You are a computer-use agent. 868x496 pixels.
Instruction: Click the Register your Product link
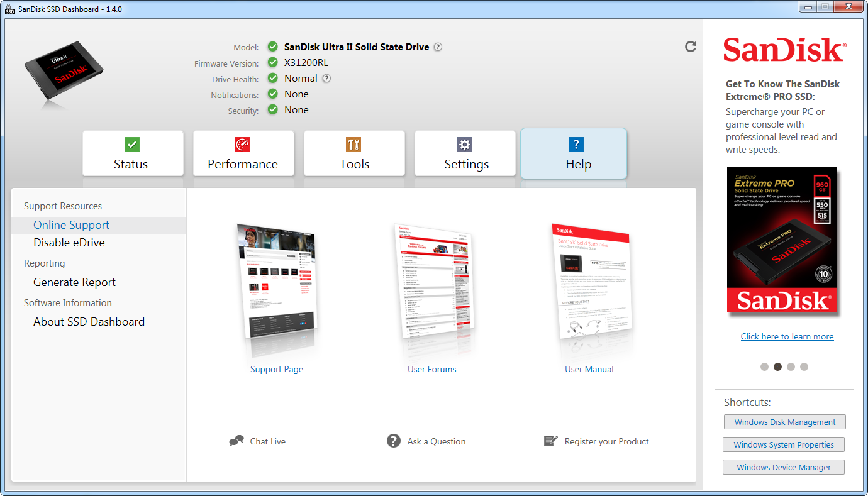point(607,441)
